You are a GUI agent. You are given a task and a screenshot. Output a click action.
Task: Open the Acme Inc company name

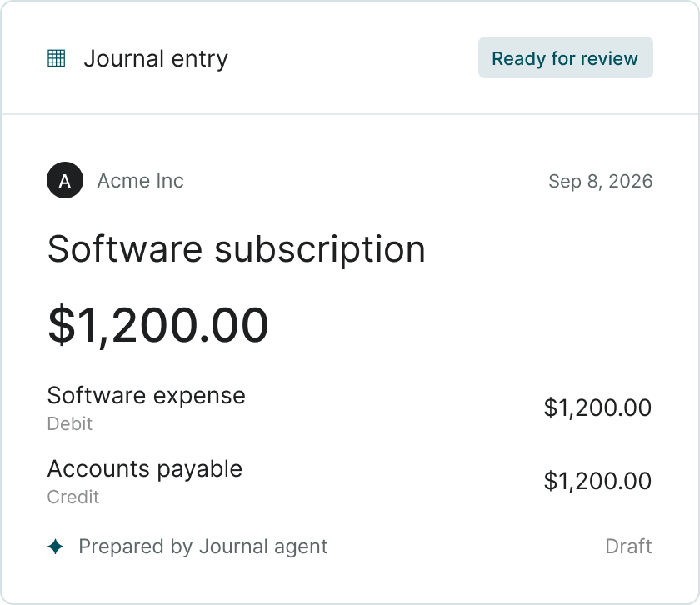tap(140, 181)
